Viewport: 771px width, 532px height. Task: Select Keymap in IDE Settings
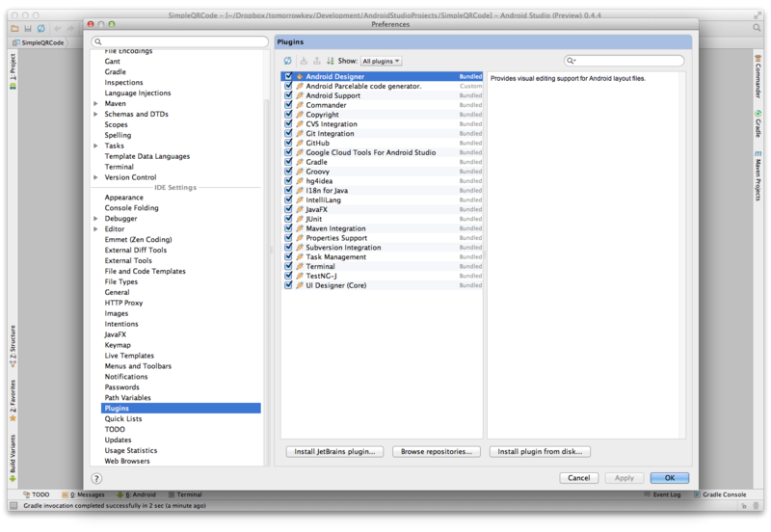(x=118, y=345)
